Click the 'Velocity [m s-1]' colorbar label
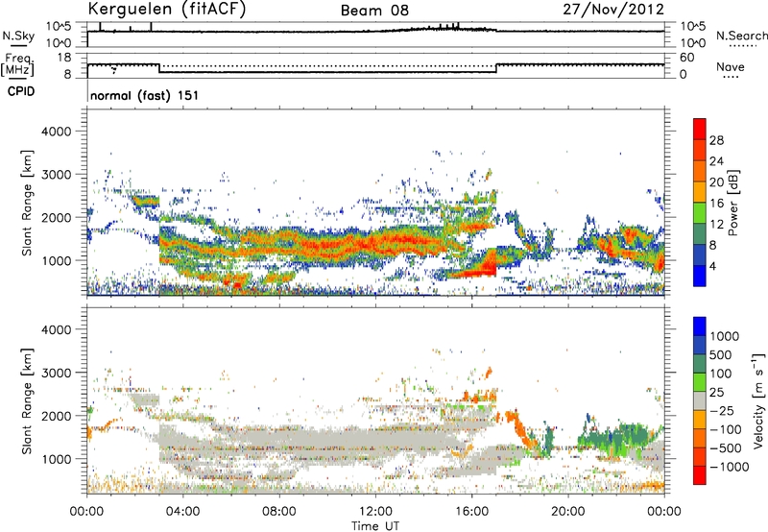Screen dimensions: 768x532 [758, 400]
